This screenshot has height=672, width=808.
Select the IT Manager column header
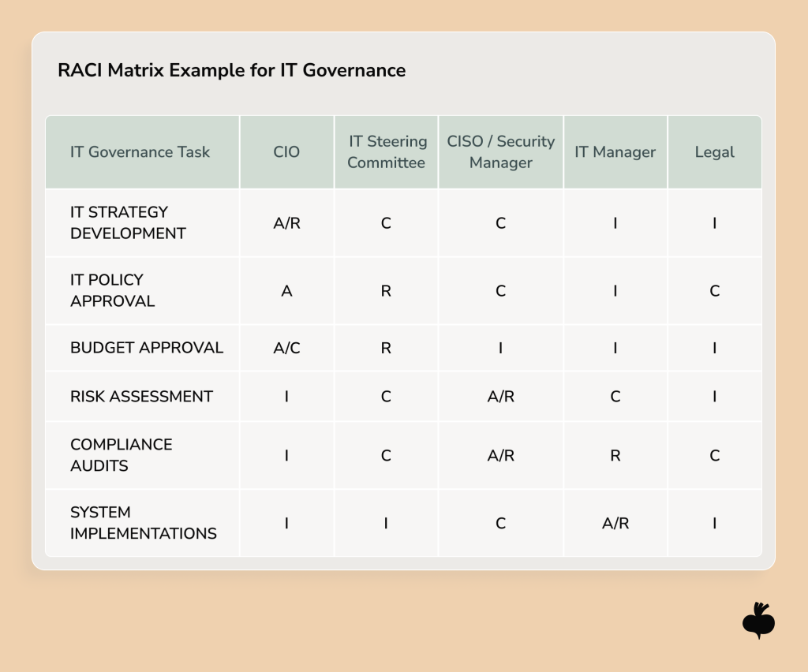[x=615, y=152]
